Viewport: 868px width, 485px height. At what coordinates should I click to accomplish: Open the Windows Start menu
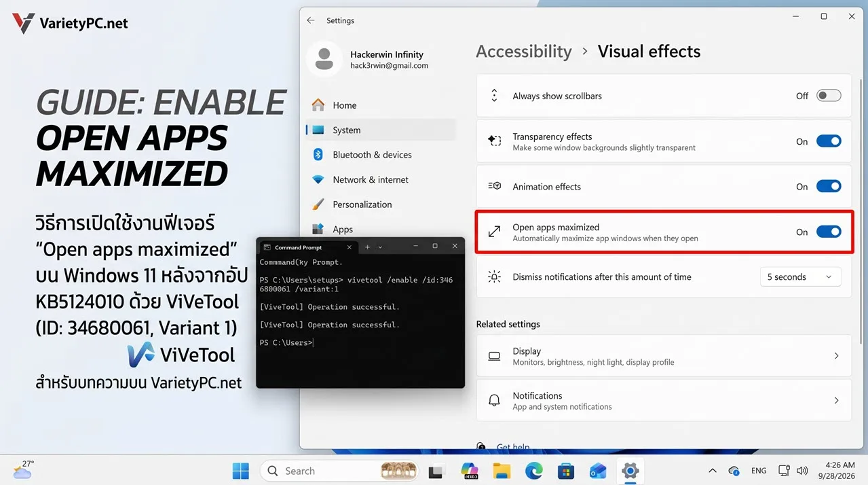240,471
